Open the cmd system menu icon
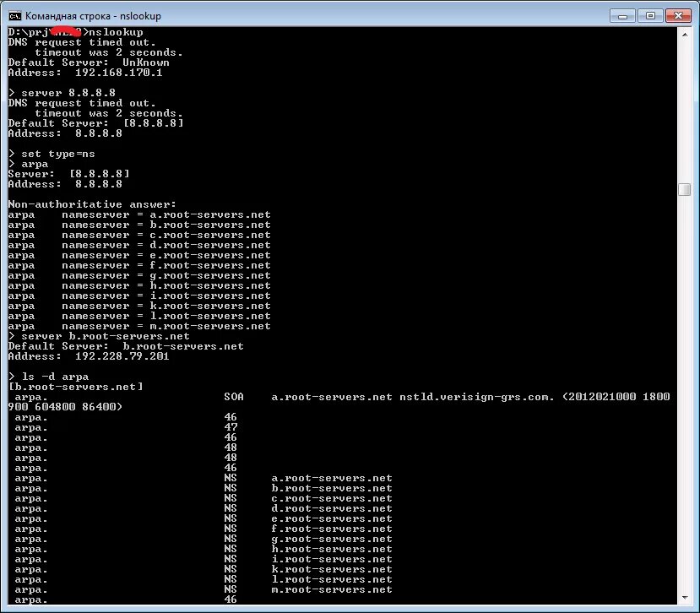This screenshot has width=700, height=613. [x=14, y=16]
